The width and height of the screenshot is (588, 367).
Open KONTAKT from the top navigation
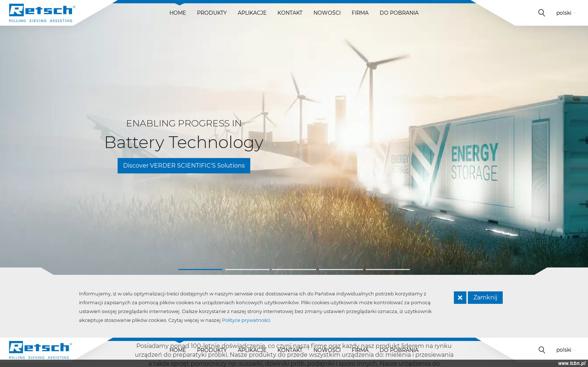click(290, 13)
